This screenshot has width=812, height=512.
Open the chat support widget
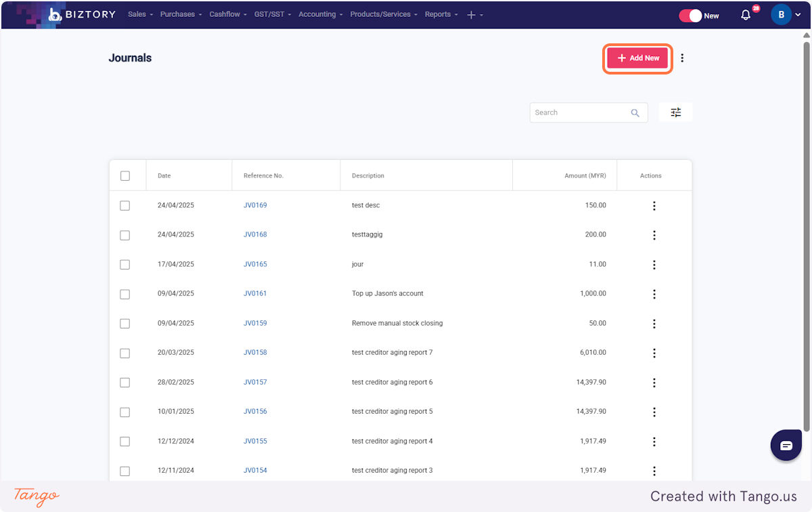coord(786,446)
